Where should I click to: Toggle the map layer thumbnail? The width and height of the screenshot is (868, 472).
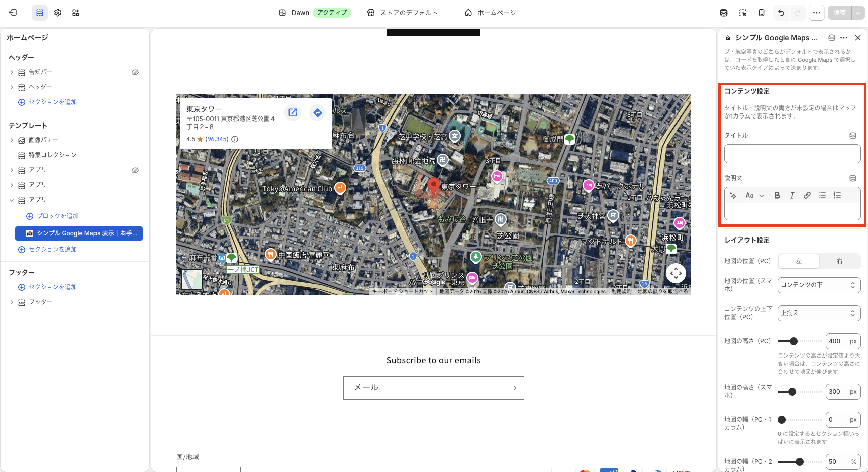(192, 279)
